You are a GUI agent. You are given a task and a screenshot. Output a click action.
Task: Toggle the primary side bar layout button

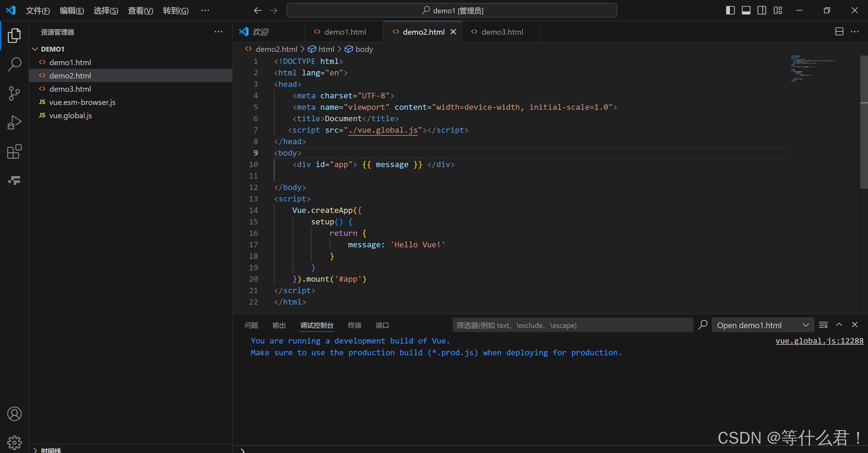tap(730, 11)
